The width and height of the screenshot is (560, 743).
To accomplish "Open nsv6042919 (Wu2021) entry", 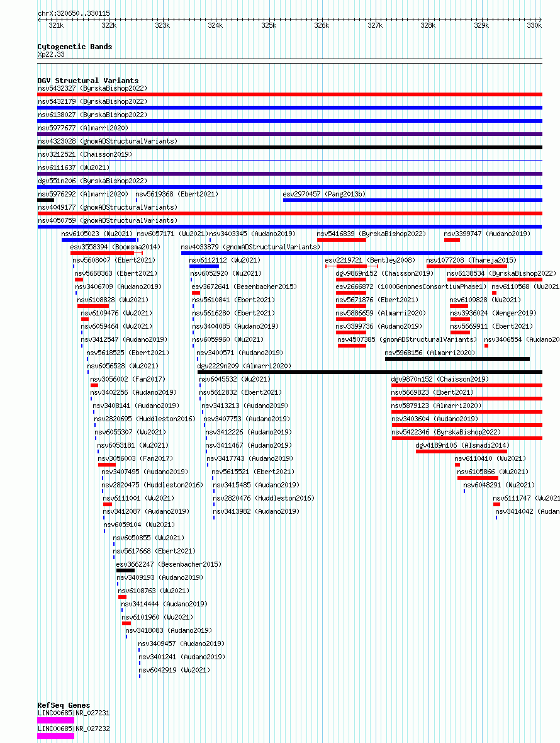I will 174,671.
